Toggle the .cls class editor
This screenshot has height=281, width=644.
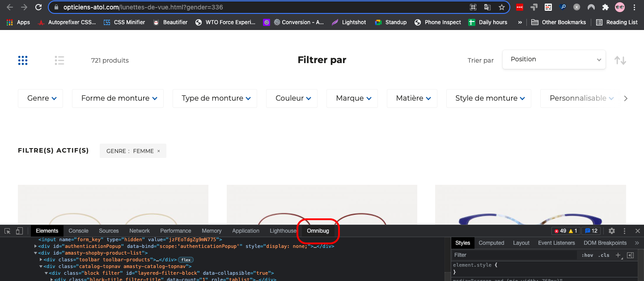pyautogui.click(x=604, y=255)
